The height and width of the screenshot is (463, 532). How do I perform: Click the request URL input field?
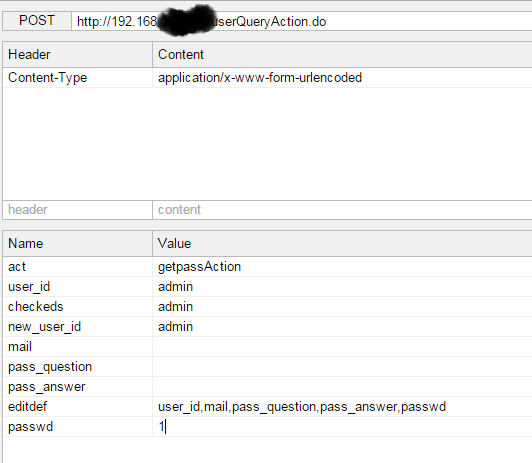302,21
